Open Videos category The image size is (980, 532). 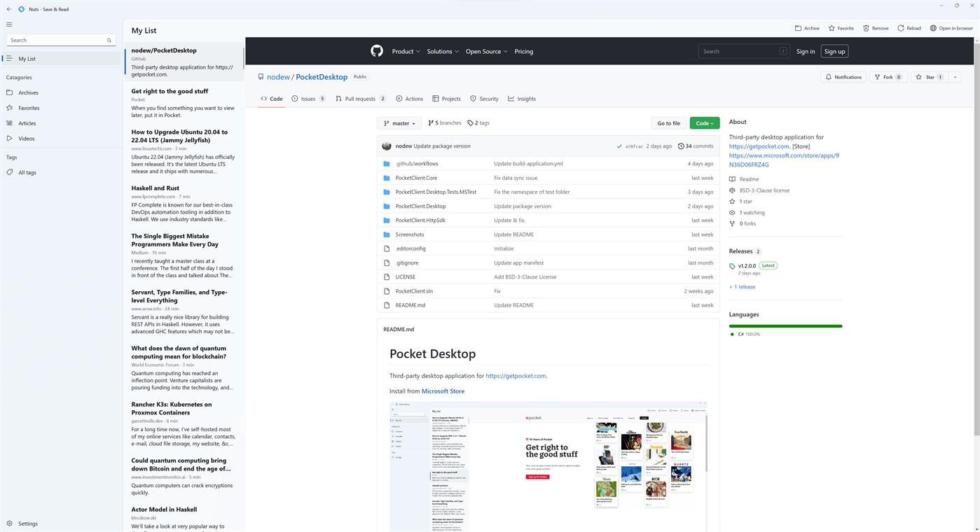(x=62, y=139)
